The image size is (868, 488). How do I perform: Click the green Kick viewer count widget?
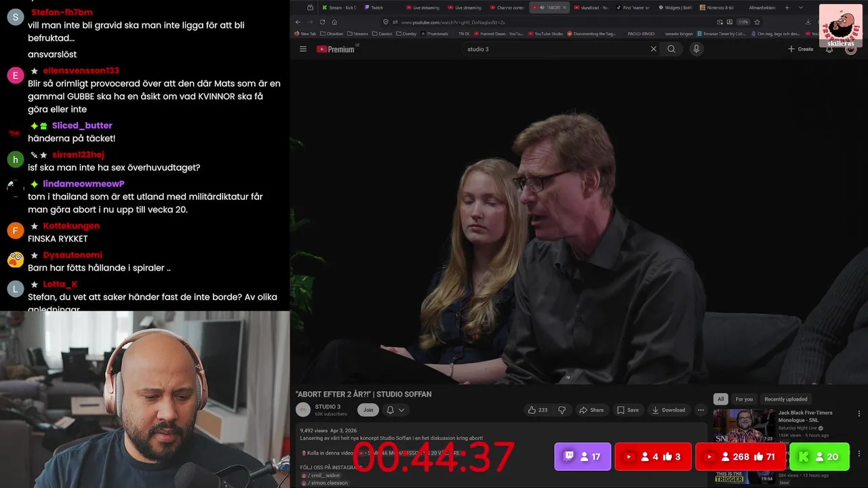819,457
